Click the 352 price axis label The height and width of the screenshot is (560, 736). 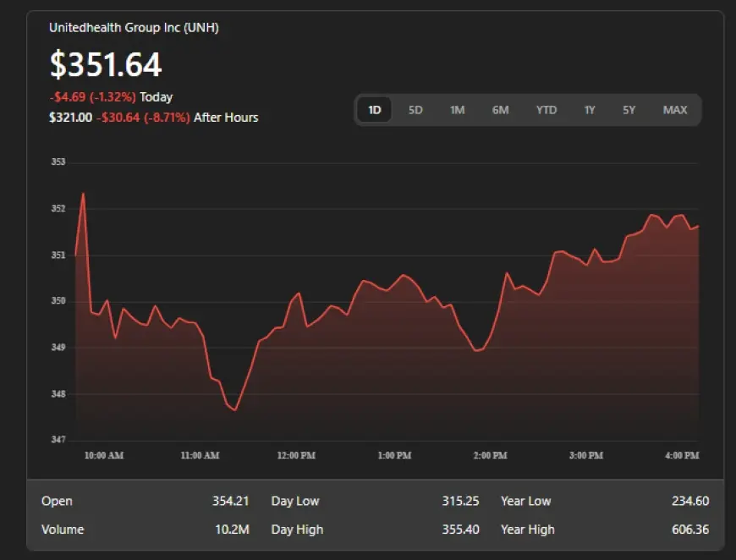(58, 207)
